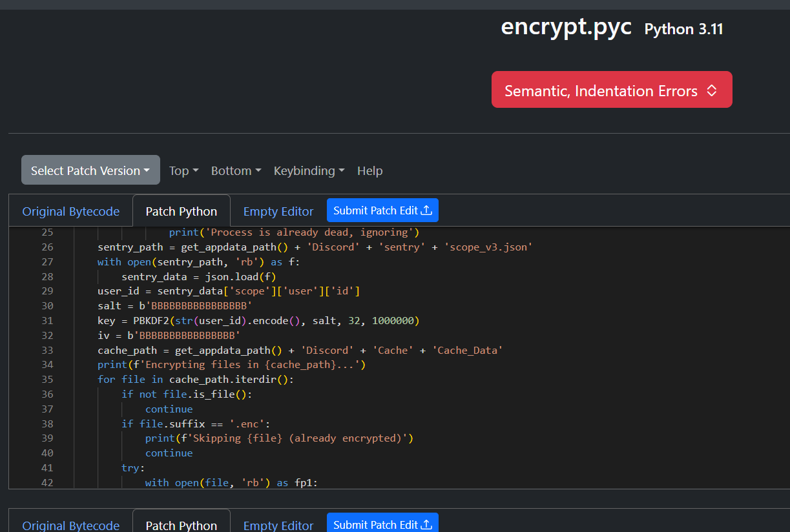Click 'for file in cache_path.iterdir()' line
This screenshot has height=532, width=790.
(x=196, y=379)
